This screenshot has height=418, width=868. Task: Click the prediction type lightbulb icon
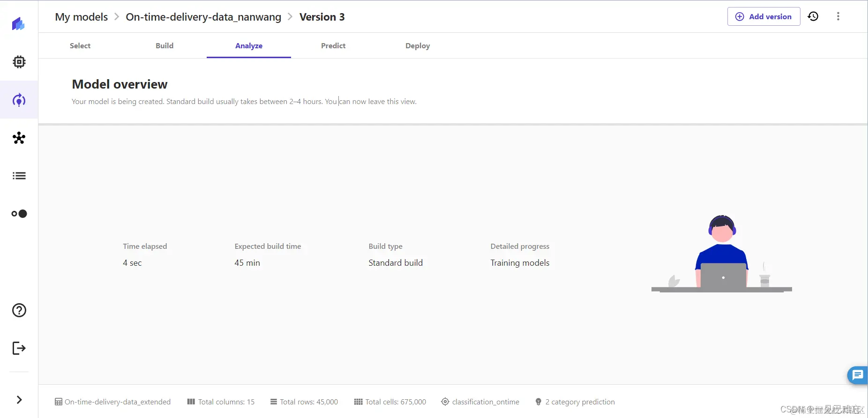click(539, 402)
